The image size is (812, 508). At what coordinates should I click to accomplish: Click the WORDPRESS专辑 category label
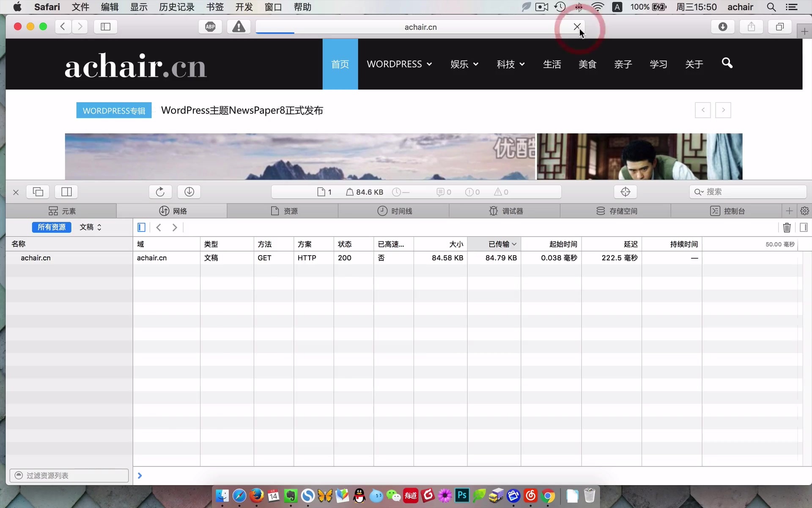(114, 110)
